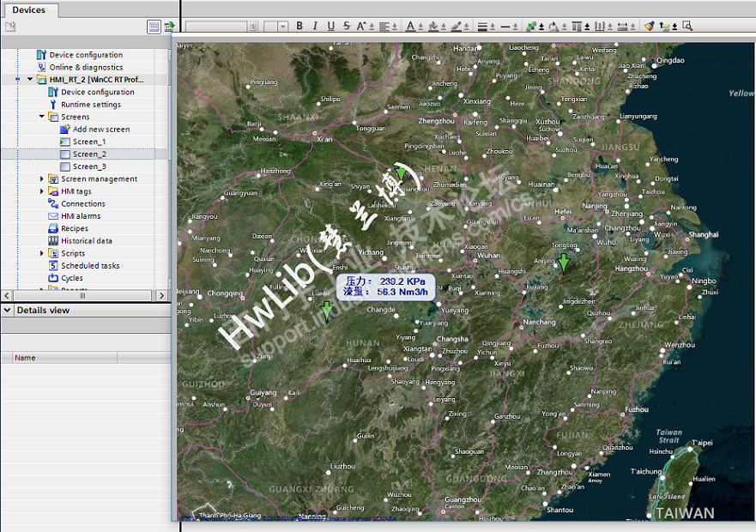This screenshot has width=756, height=532.
Task: Expand the HMI tags folder
Action: coord(42,191)
